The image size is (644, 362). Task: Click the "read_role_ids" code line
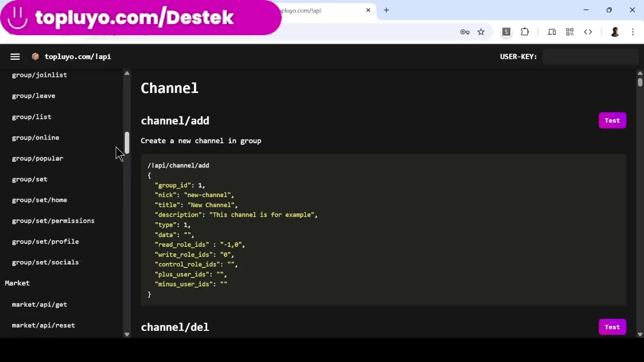pyautogui.click(x=200, y=244)
